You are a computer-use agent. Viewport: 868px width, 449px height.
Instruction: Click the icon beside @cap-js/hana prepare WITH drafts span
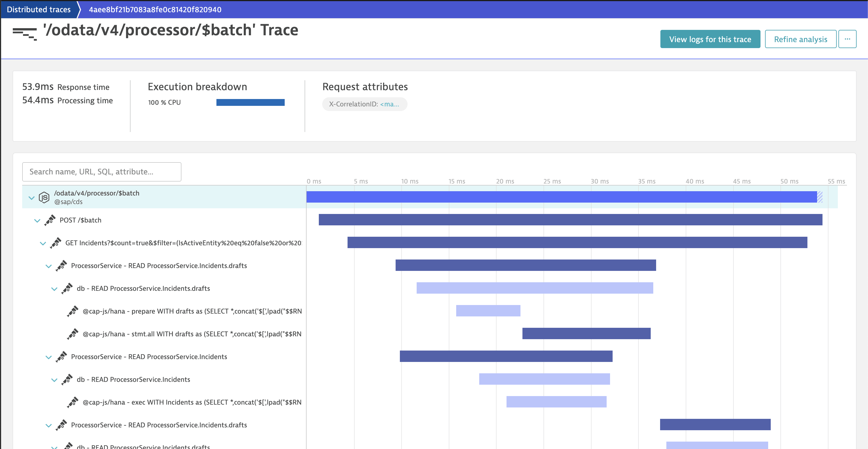[73, 311]
